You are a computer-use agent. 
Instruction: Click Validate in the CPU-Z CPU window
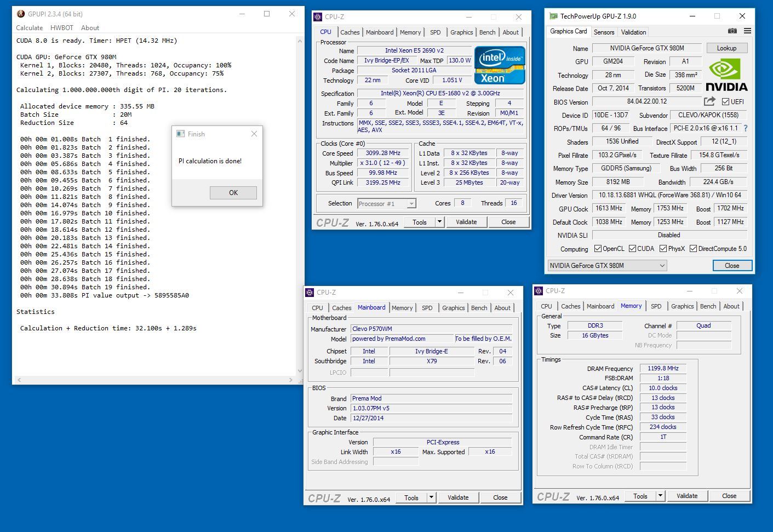[x=466, y=222]
